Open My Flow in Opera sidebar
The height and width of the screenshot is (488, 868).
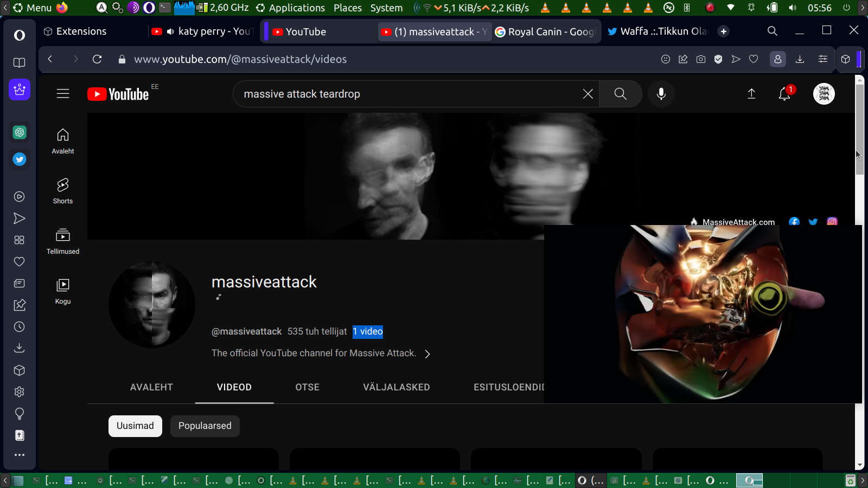(x=20, y=219)
